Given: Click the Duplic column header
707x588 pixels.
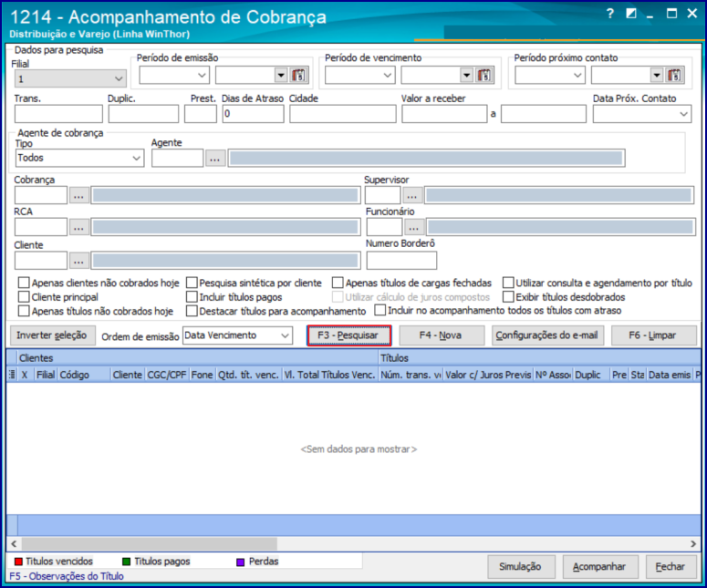Looking at the screenshot, I should click(591, 375).
